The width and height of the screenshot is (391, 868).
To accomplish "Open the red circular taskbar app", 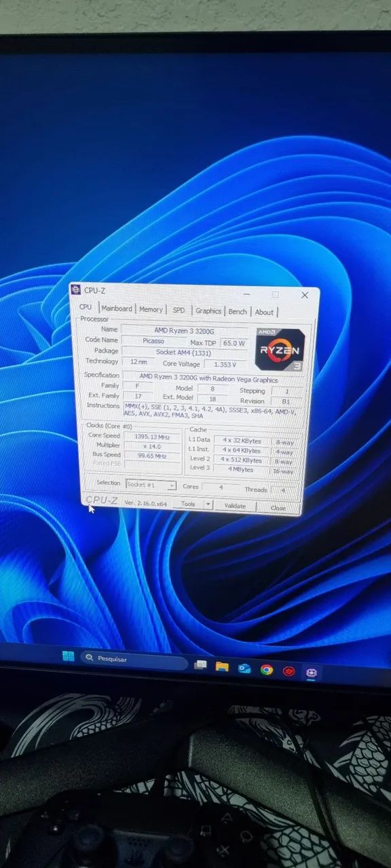I will [x=289, y=671].
